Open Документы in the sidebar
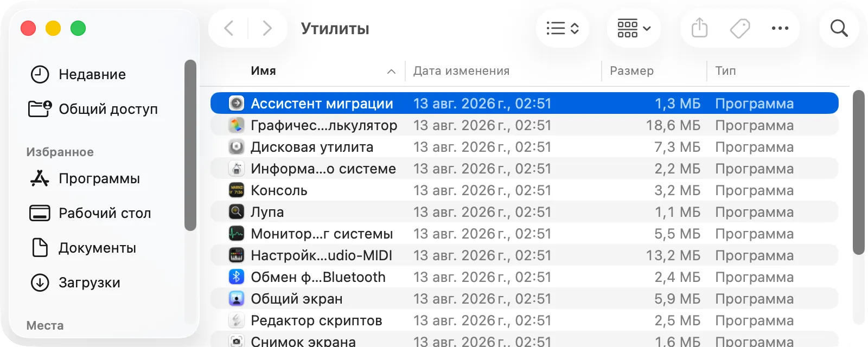Screen dimensions: 868x347 pos(97,248)
